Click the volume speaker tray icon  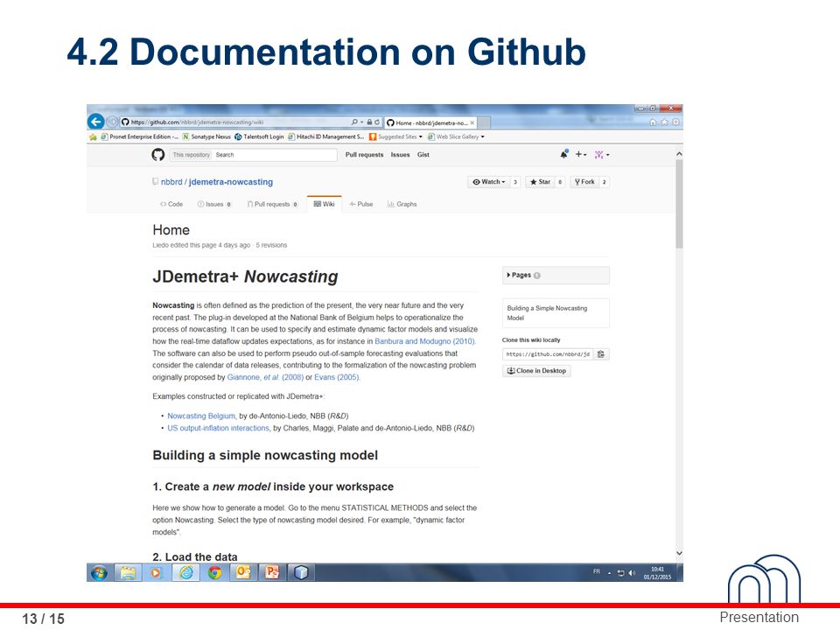632,572
